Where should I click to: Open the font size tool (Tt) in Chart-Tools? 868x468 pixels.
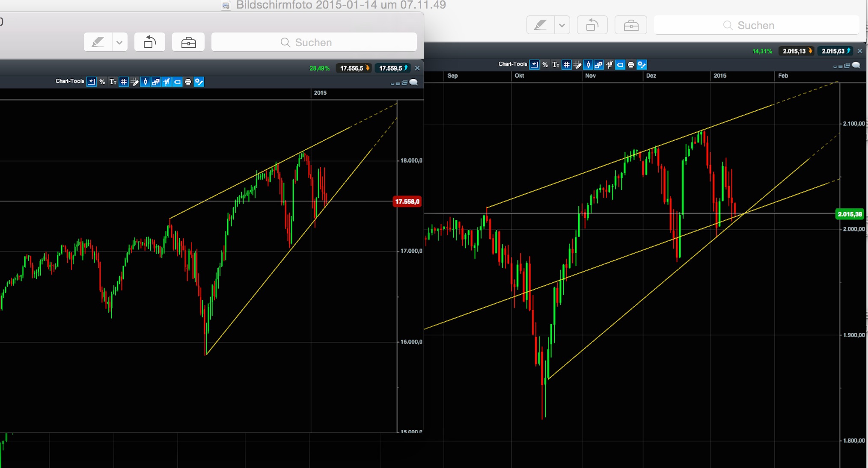[x=113, y=82]
